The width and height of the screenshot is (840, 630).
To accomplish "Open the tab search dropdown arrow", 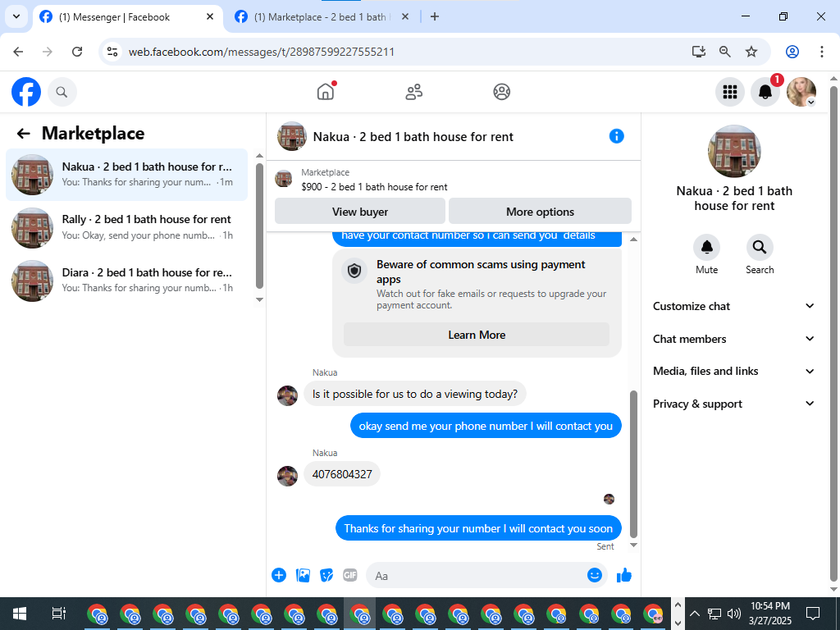I will [x=16, y=16].
